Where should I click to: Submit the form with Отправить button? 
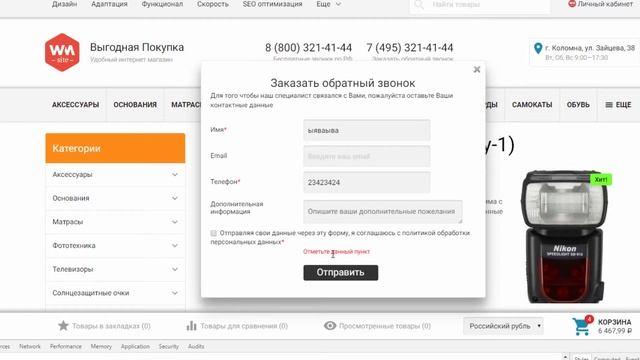click(x=340, y=273)
